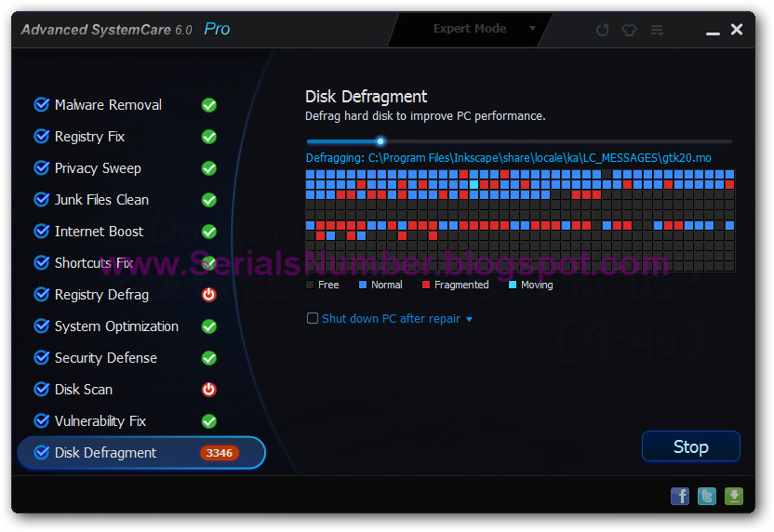The image size is (774, 532).
Task: Open the Facebook share icon
Action: click(680, 496)
